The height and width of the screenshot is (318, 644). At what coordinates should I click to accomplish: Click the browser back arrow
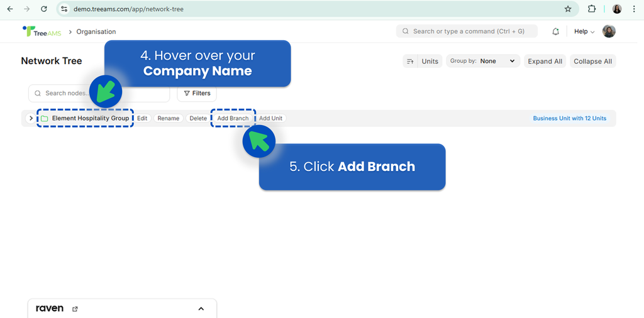10,9
